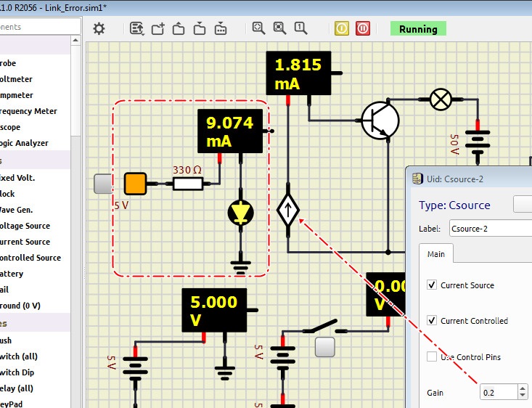
Task: Click the Label text field
Action: click(x=490, y=229)
